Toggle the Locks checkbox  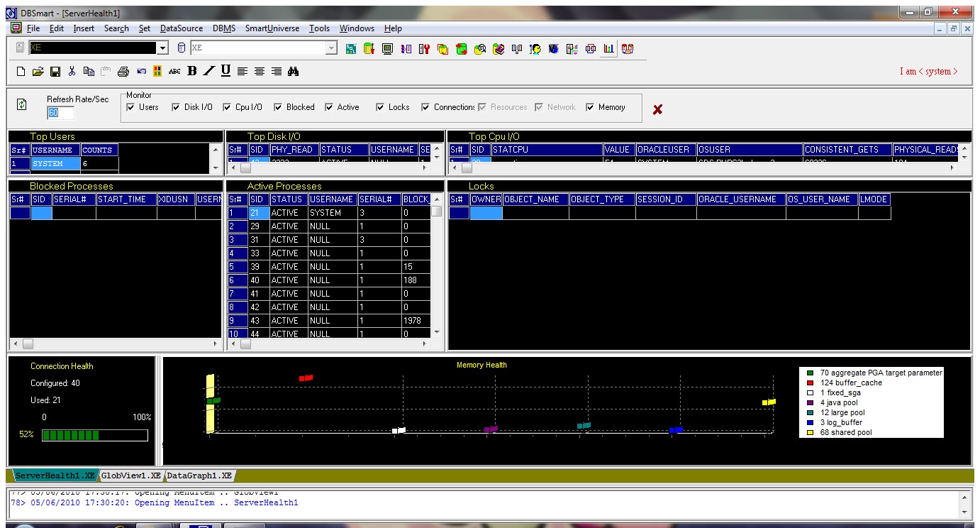click(x=380, y=107)
